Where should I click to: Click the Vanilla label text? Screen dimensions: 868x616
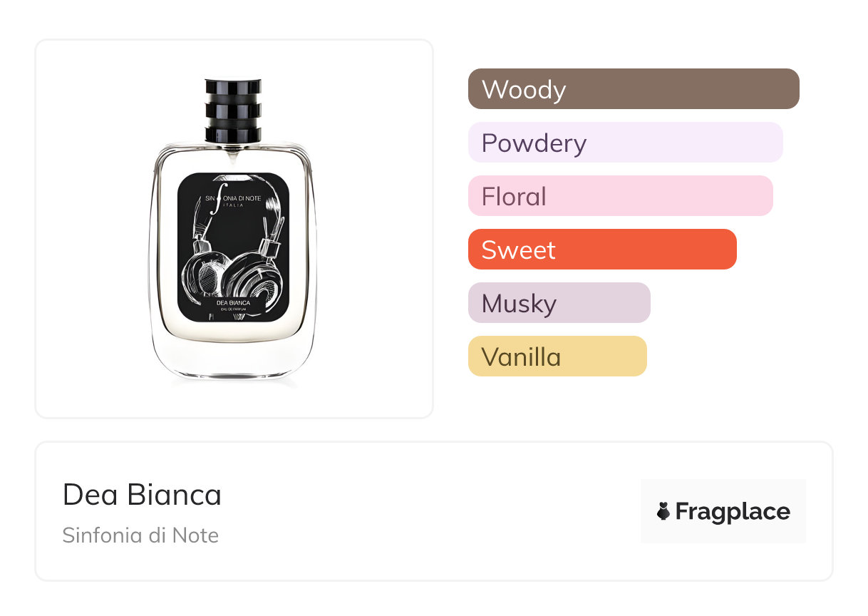point(521,357)
